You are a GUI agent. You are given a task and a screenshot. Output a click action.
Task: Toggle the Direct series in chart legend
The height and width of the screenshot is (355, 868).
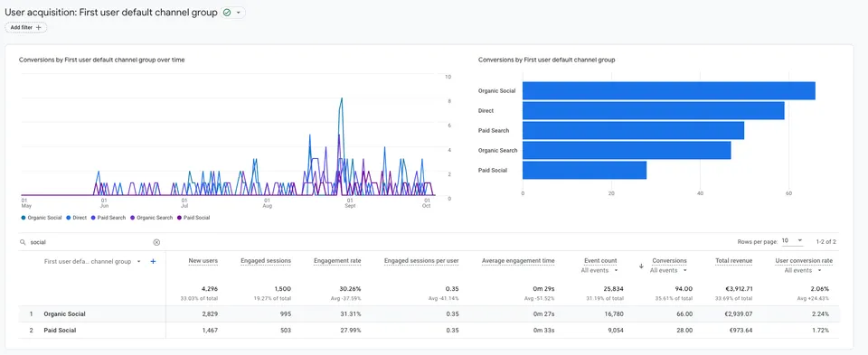pos(76,218)
